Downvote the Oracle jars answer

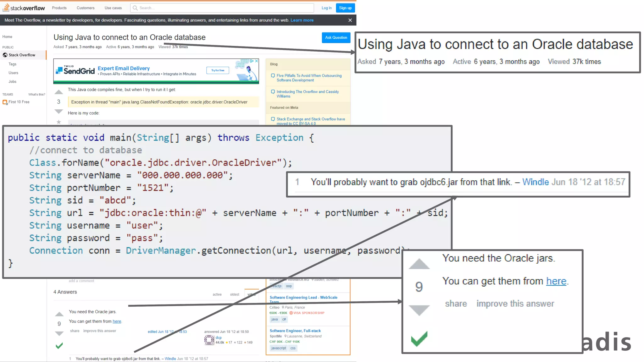59,333
